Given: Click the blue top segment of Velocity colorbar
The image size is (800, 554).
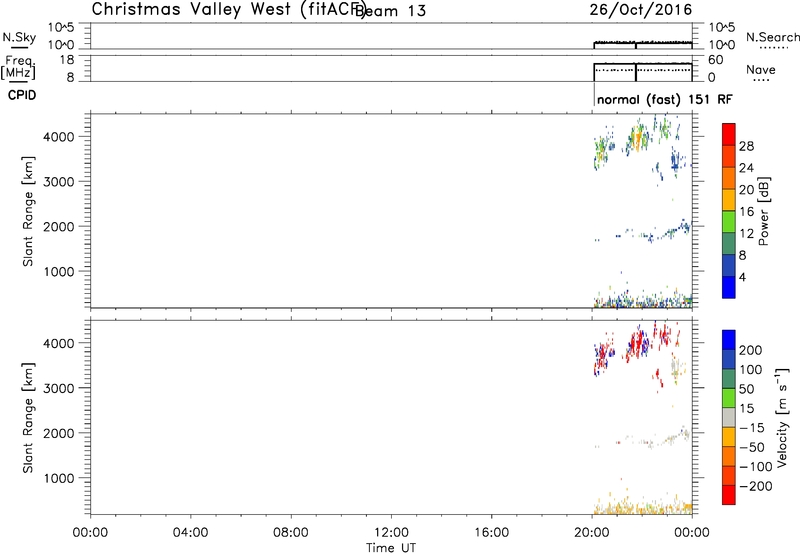Looking at the screenshot, I should (729, 340).
